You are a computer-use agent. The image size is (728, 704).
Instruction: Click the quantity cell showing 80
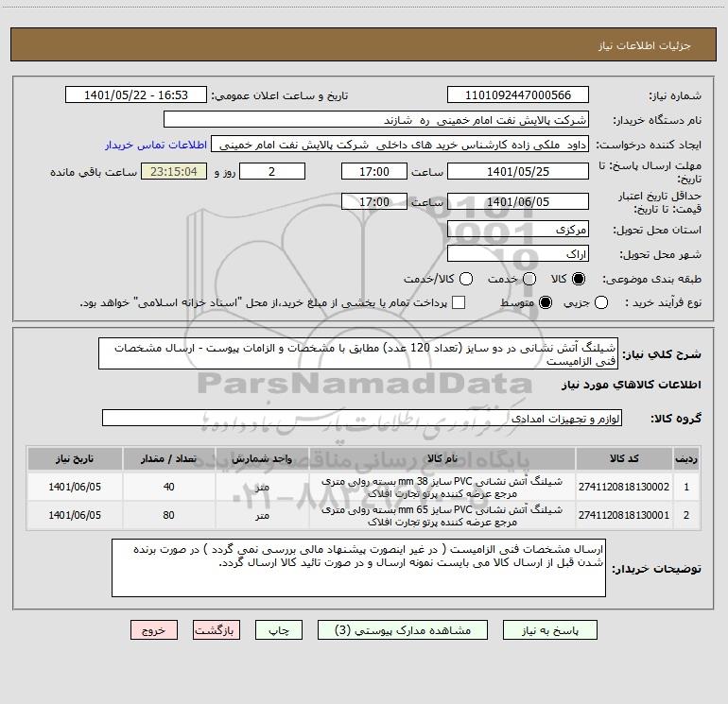coord(168,515)
